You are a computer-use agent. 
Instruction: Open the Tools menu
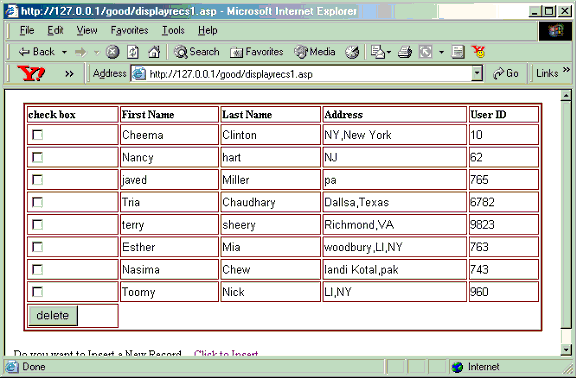[173, 30]
